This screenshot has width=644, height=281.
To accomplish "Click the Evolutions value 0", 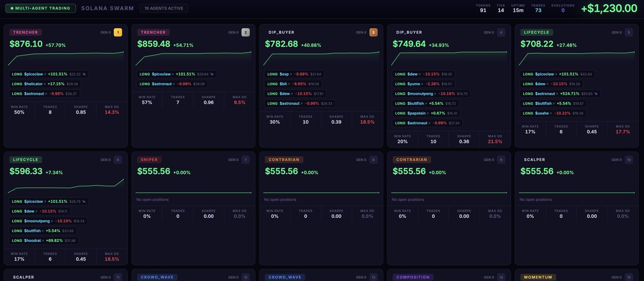I will [x=563, y=10].
